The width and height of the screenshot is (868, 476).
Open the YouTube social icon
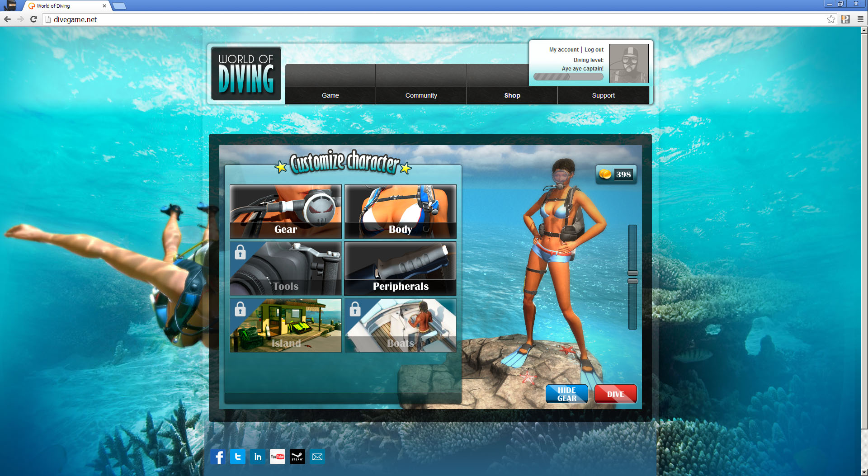point(278,457)
